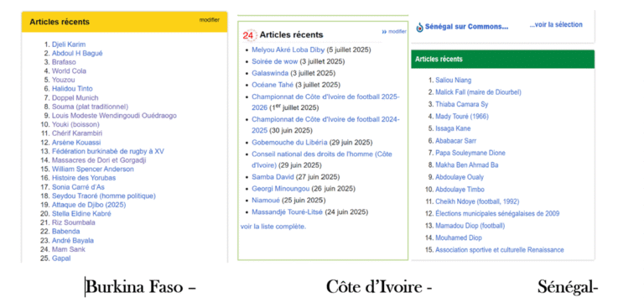
Task: Click the voir la sélection link
Action: 556,24
